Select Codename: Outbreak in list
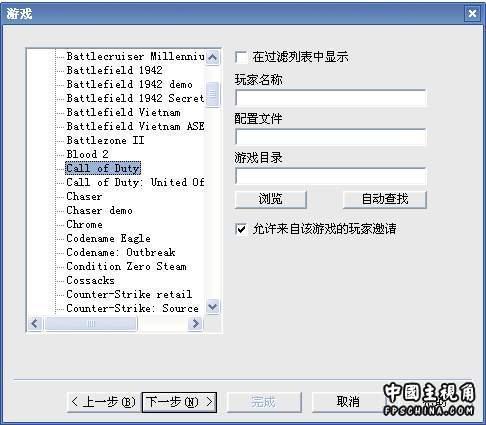486x425 pixels. (121, 252)
